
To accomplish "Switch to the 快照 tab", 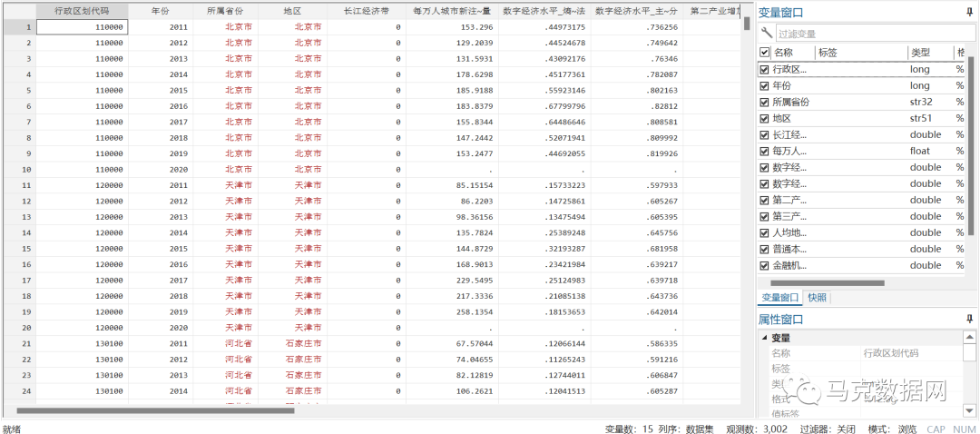I will 817,298.
